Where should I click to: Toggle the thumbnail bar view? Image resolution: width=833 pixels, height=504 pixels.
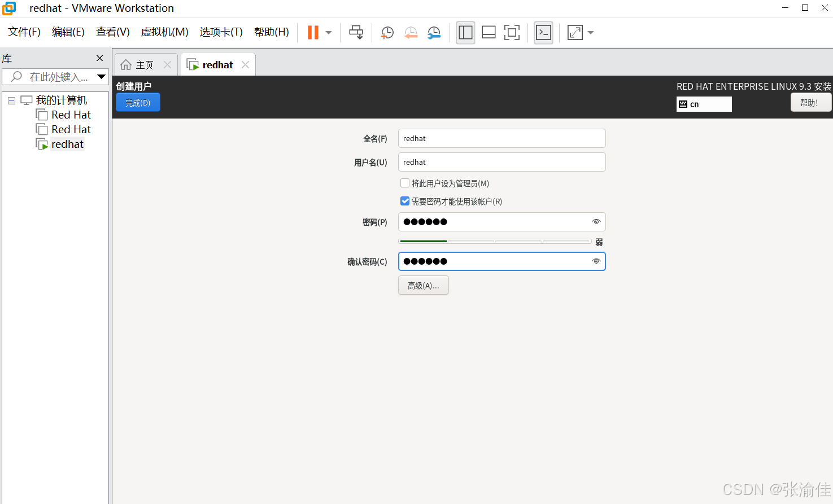(489, 33)
